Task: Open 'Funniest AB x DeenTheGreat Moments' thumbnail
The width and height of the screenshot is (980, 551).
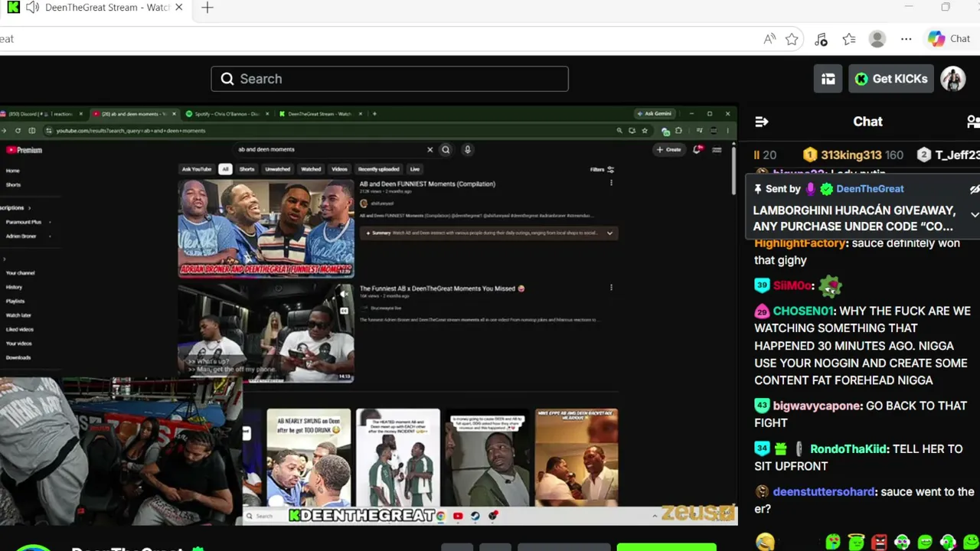Action: (266, 333)
